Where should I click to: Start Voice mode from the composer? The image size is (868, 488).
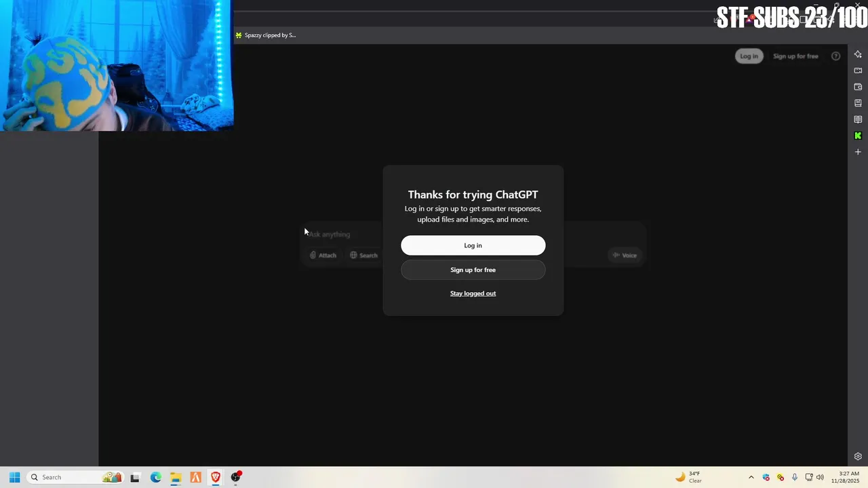pos(624,256)
